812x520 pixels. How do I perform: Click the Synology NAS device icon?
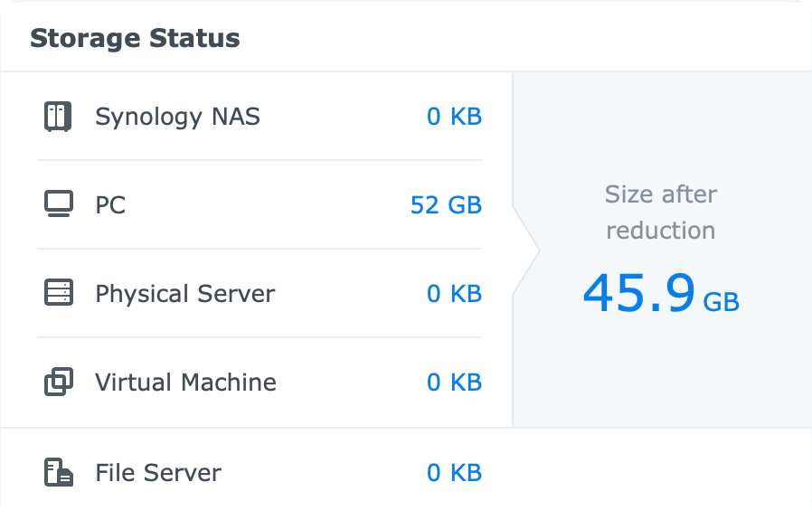58,117
